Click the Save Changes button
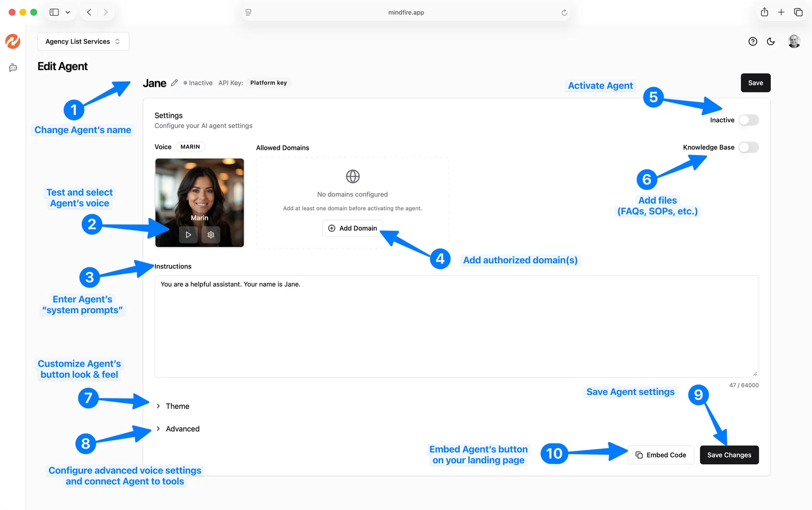 [729, 455]
